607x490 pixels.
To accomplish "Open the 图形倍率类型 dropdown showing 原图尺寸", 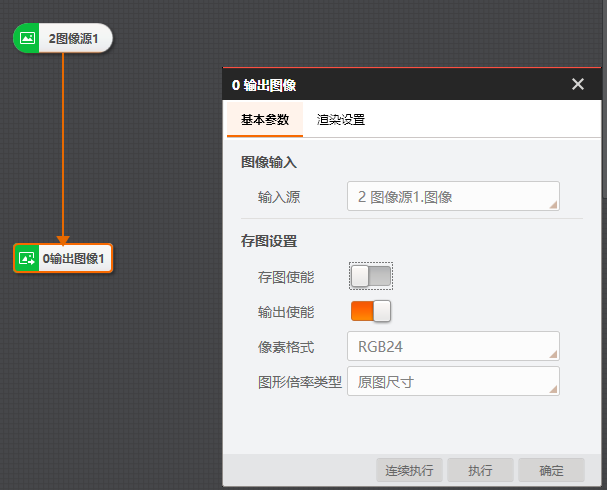I will coord(452,382).
